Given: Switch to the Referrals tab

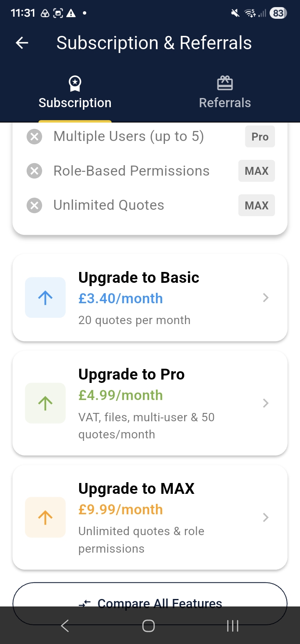Looking at the screenshot, I should pos(225,92).
